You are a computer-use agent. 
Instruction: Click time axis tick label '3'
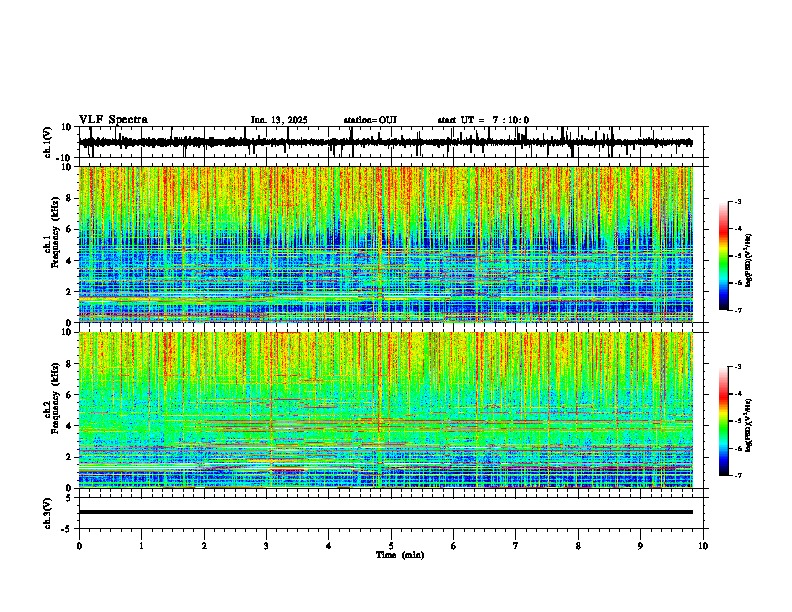(266, 546)
